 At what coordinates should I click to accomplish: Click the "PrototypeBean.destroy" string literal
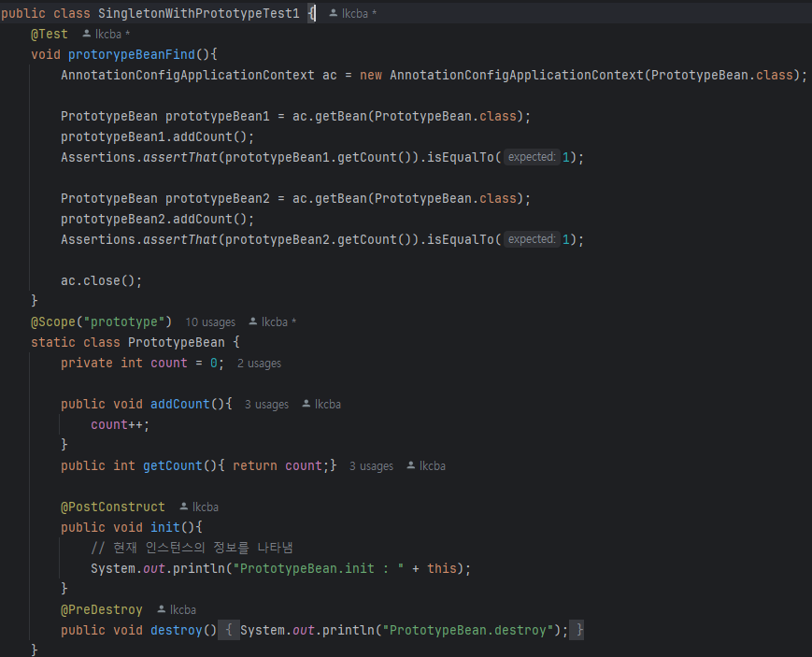click(x=468, y=630)
